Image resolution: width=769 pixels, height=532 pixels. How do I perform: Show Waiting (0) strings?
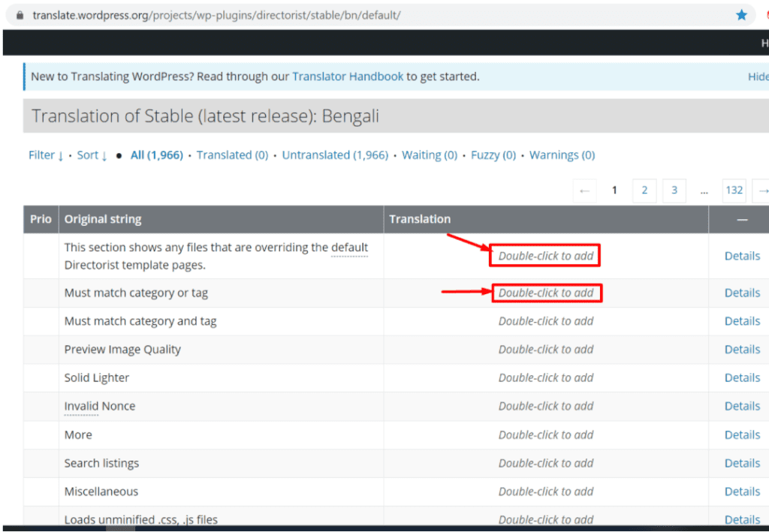click(430, 155)
